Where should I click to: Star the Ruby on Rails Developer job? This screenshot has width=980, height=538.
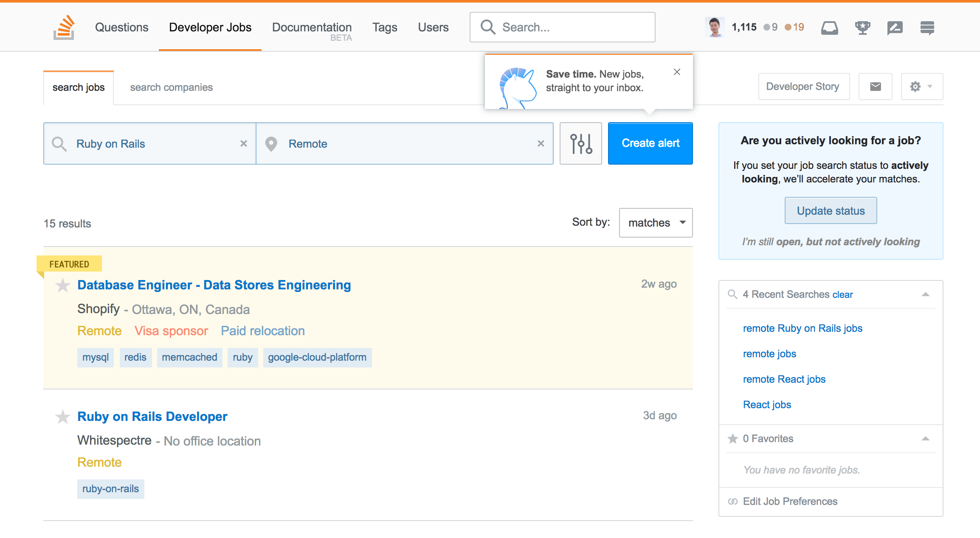pyautogui.click(x=63, y=417)
